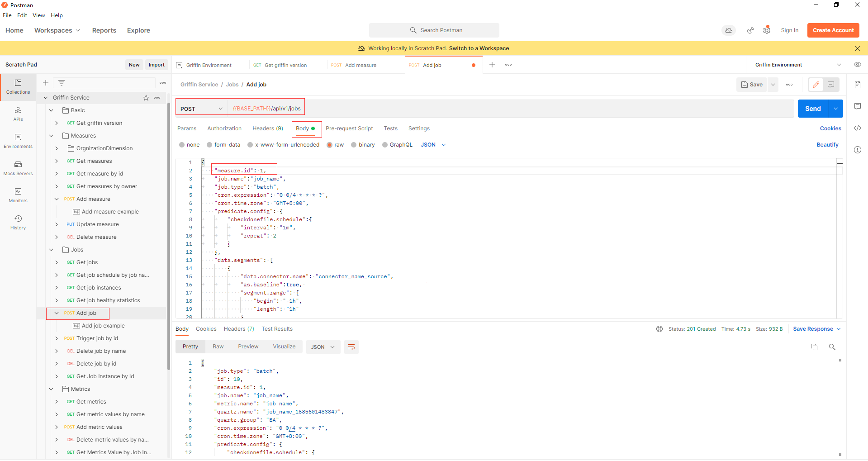Click the Search Postman field
The height and width of the screenshot is (461, 868).
click(x=434, y=30)
